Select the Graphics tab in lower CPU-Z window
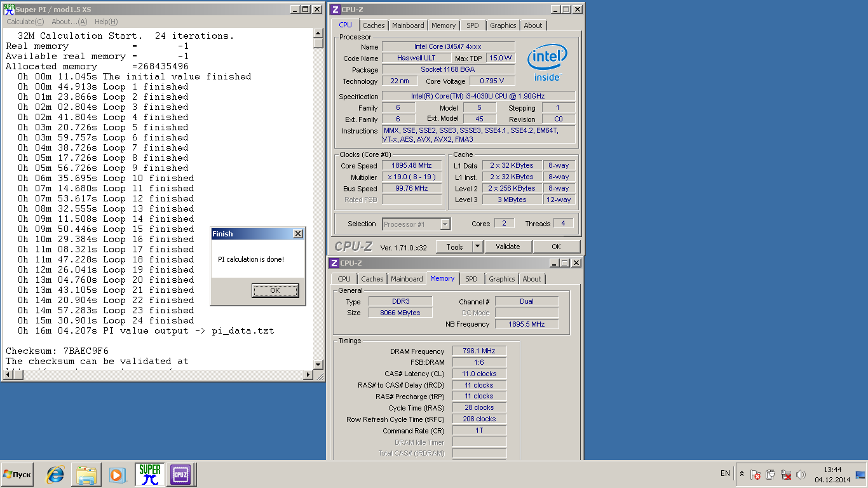 coord(502,279)
